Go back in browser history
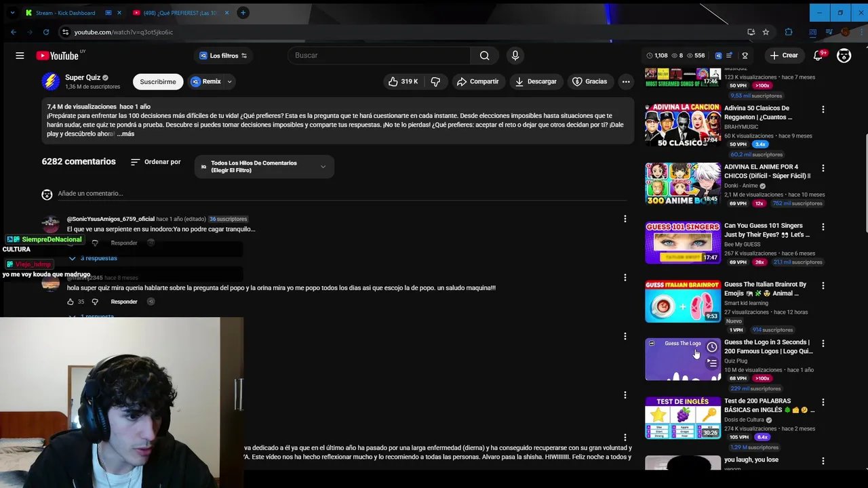The width and height of the screenshot is (868, 488). 14,32
